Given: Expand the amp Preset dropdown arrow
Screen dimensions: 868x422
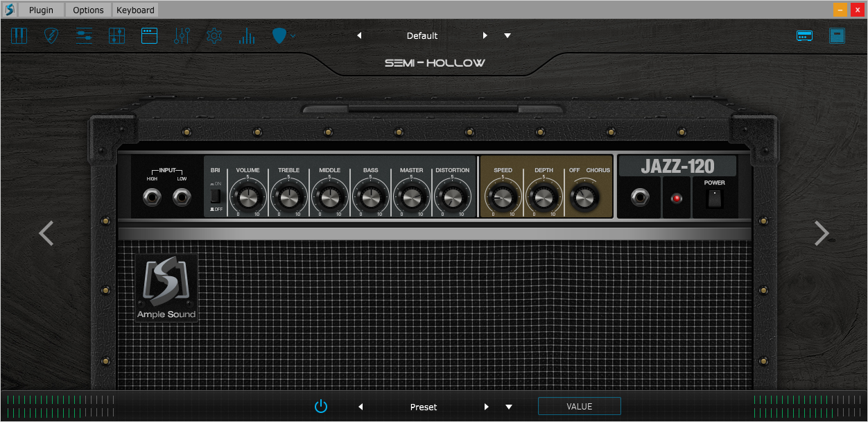Looking at the screenshot, I should [509, 407].
